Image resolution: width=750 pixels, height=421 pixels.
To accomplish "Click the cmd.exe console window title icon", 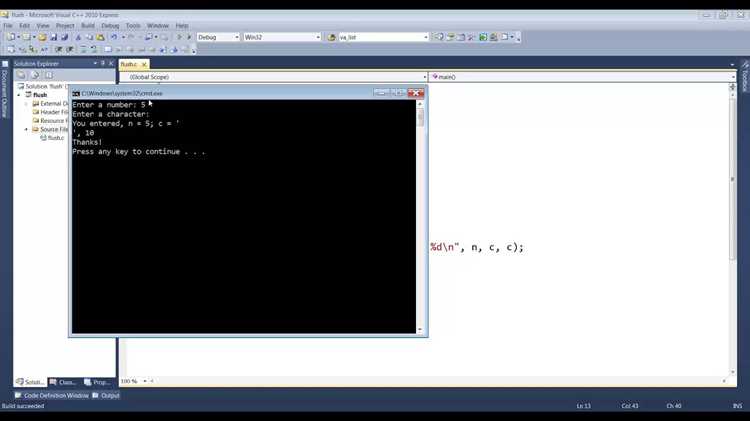I will click(76, 93).
